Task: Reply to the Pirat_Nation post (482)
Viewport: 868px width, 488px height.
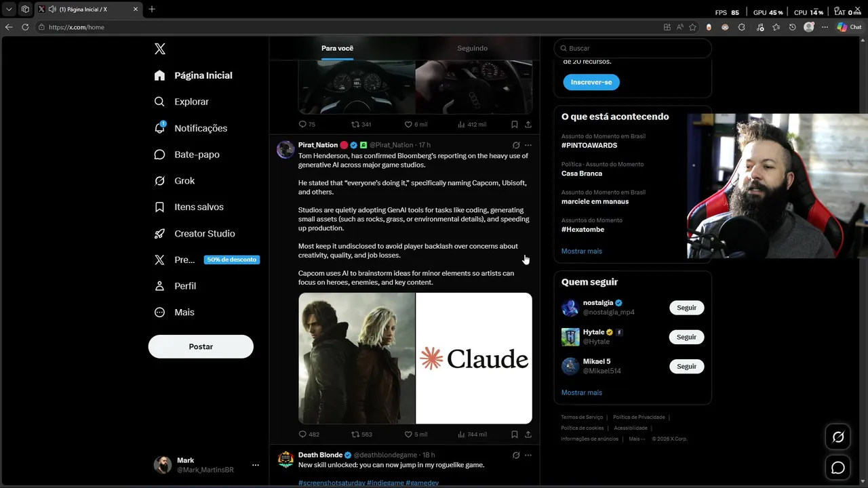Action: point(309,434)
